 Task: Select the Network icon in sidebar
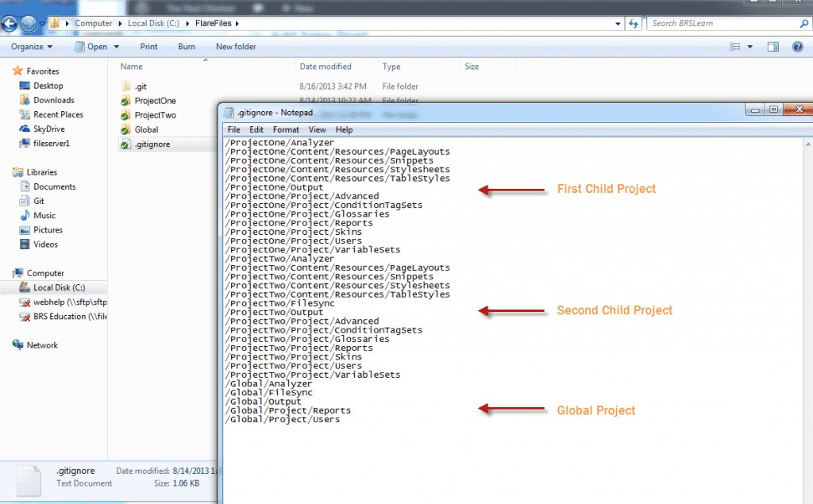(x=19, y=345)
